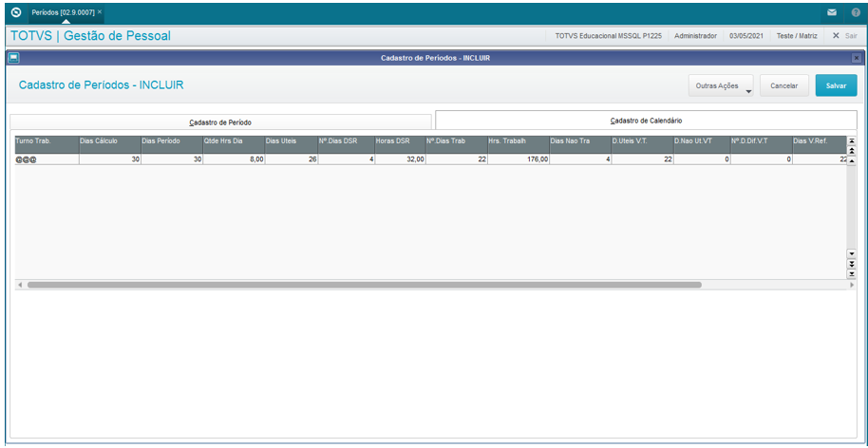Jump to first row using top grid arrow

pos(852,140)
